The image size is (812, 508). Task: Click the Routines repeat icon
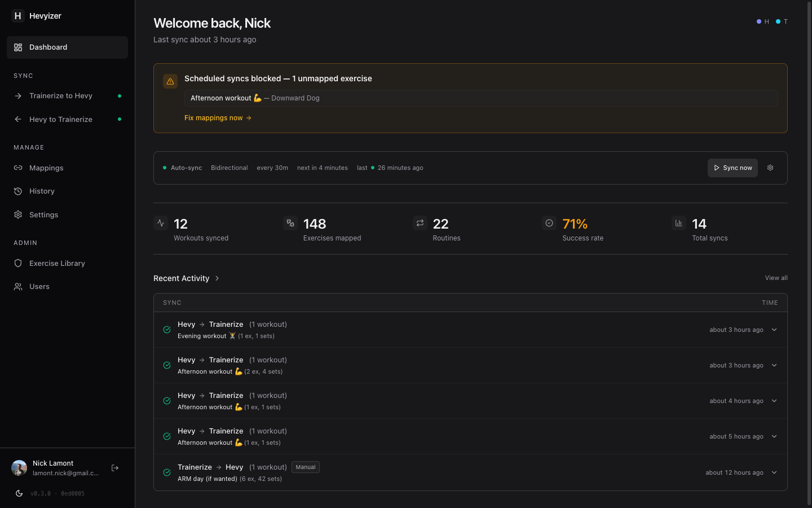tap(420, 223)
